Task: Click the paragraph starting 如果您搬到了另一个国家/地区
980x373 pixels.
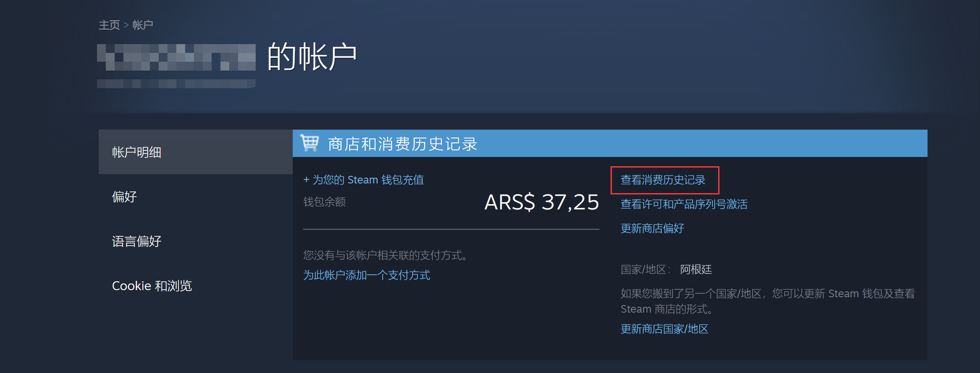Action: point(768,301)
